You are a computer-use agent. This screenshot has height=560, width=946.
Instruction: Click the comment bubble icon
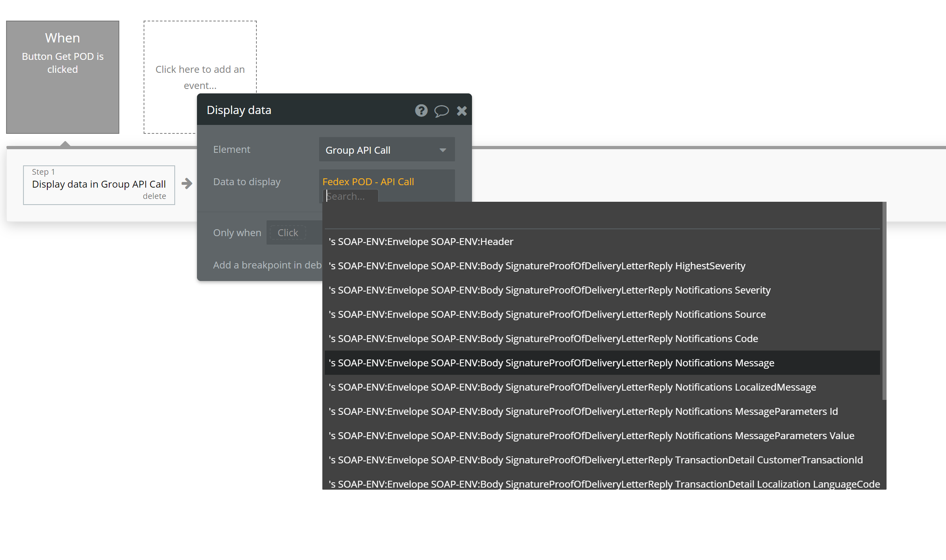click(x=441, y=110)
